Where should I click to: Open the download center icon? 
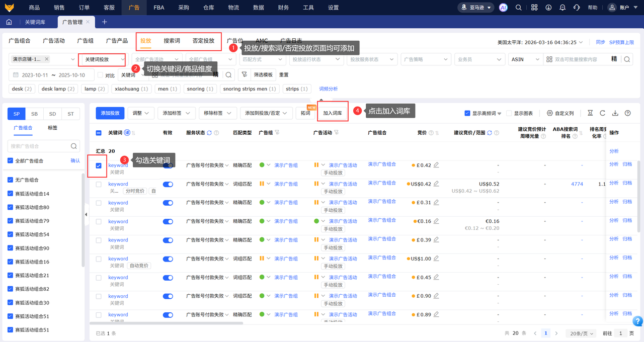[x=548, y=8]
